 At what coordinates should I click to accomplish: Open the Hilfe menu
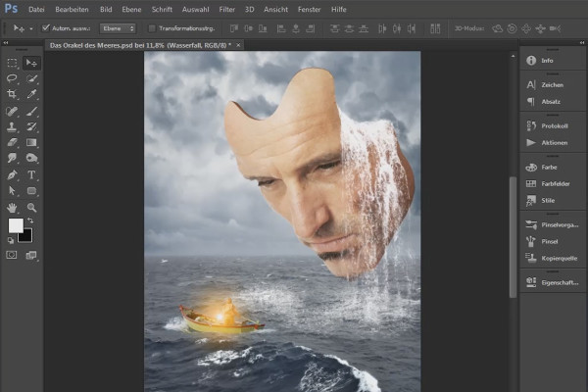(x=339, y=10)
